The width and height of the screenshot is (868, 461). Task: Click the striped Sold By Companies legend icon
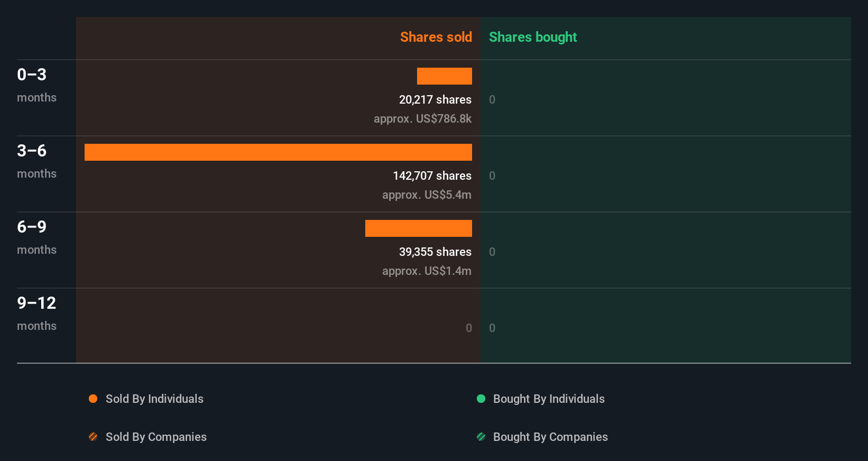coord(93,437)
